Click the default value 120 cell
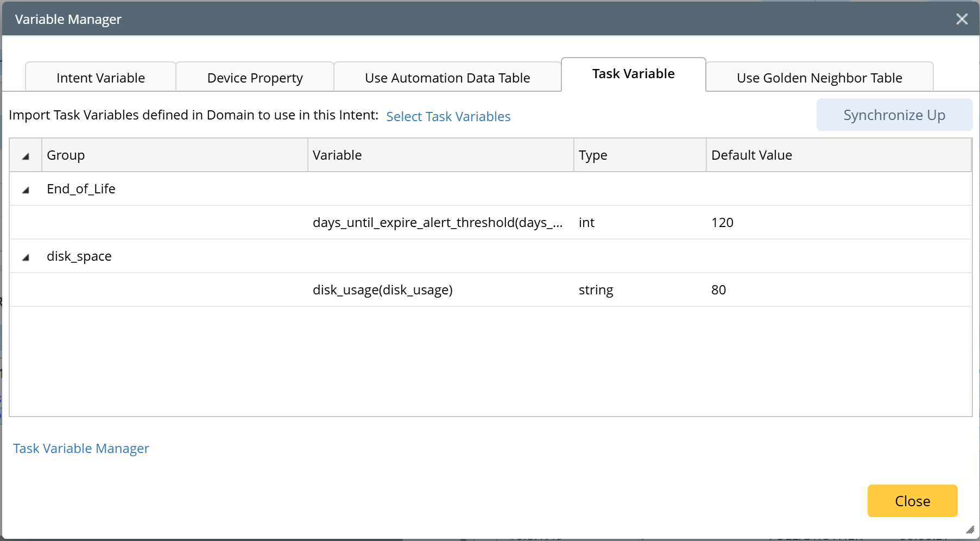 coord(722,223)
